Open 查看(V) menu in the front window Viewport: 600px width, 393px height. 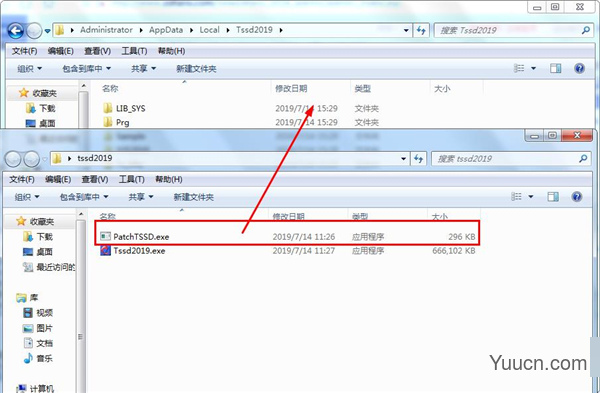click(95, 179)
